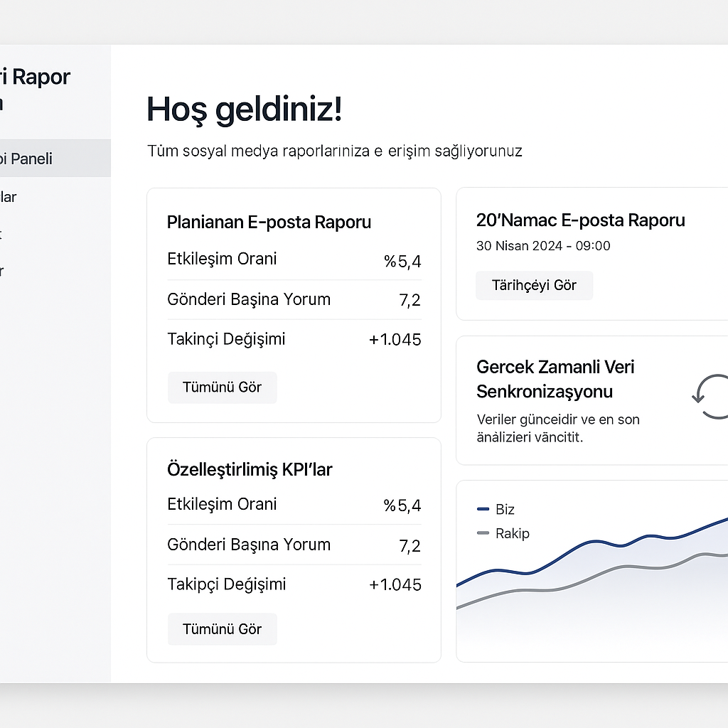Click Gönderi Başına Yorum in KPI'lar card
Viewport: 728px width, 728px height.
[x=294, y=545]
